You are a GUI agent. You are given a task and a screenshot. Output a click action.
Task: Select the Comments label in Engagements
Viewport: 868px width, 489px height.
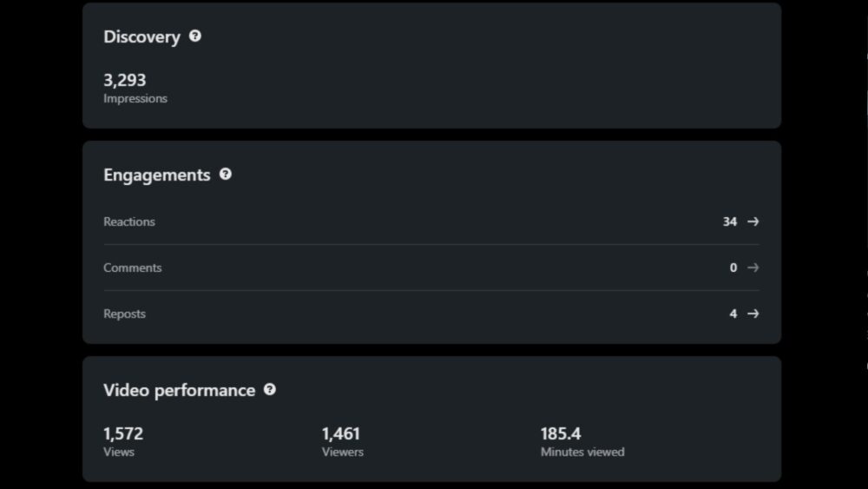point(133,268)
